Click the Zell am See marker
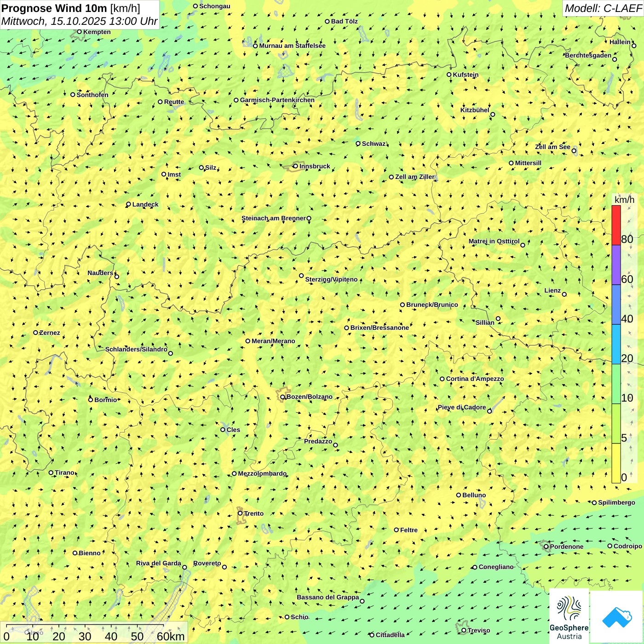Viewport: 644px width, 644px height. tap(574, 150)
